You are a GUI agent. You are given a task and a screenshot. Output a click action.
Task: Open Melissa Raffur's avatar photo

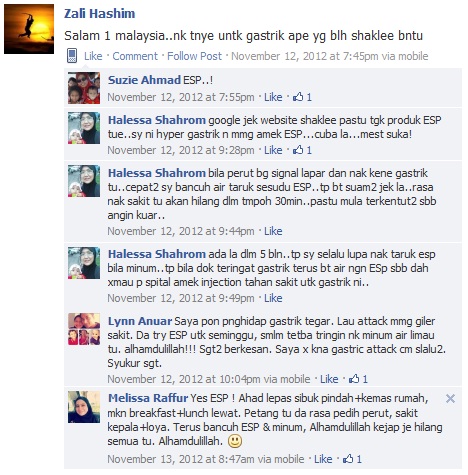click(84, 407)
